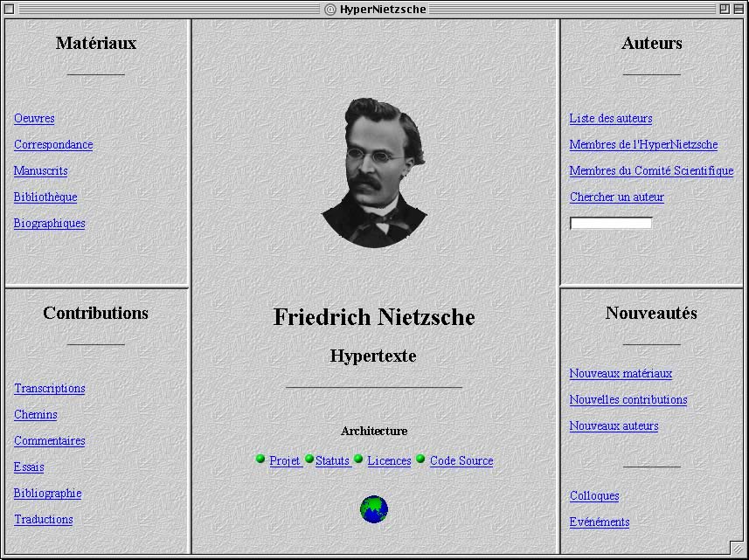Follow the Colloques link

594,496
